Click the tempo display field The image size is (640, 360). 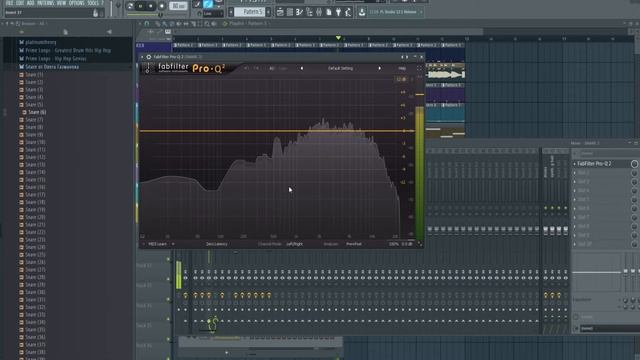(x=178, y=6)
